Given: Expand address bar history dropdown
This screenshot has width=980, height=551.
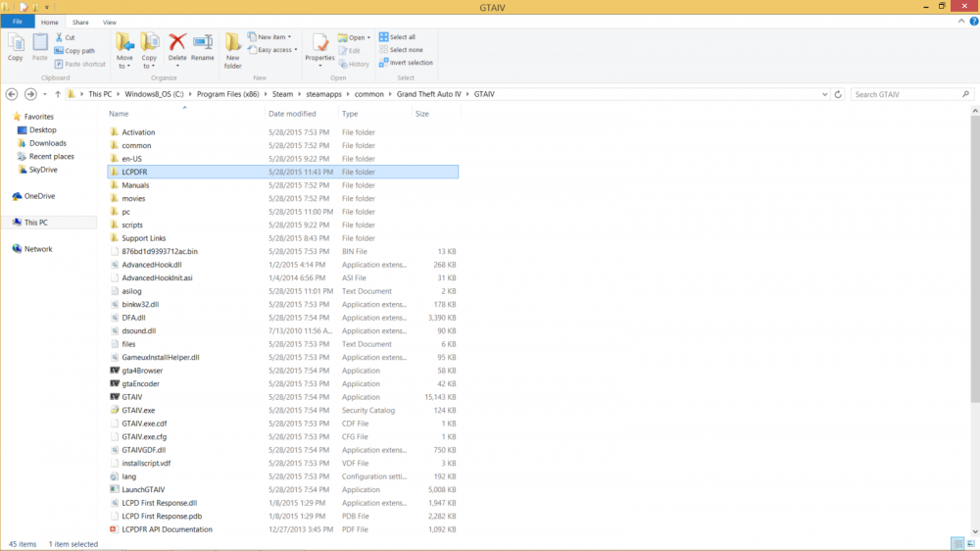Looking at the screenshot, I should (x=824, y=94).
